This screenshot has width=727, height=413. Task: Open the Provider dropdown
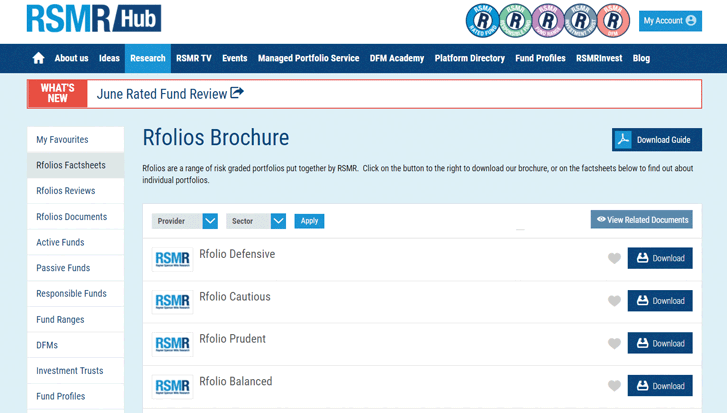pyautogui.click(x=185, y=221)
